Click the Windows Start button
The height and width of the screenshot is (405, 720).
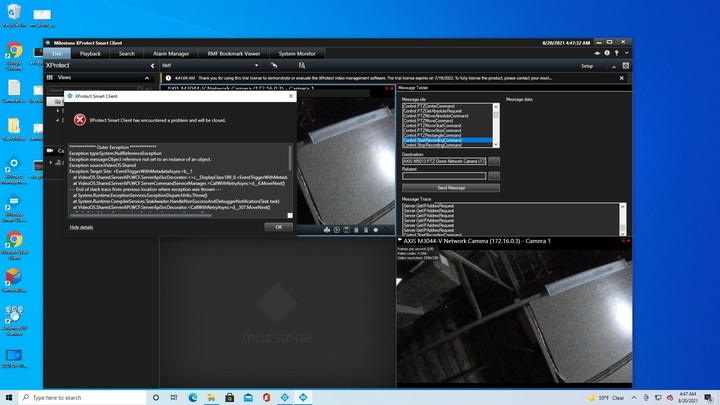10,397
